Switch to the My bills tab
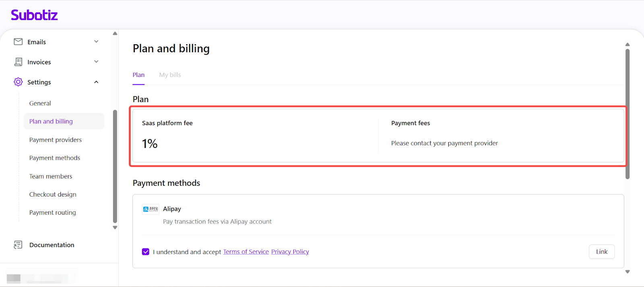The height and width of the screenshot is (287, 644). point(170,75)
